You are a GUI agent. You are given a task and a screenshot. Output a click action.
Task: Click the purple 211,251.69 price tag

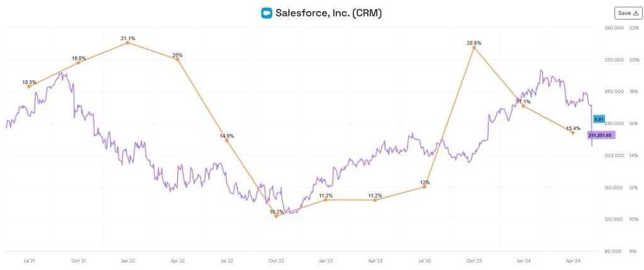point(601,135)
